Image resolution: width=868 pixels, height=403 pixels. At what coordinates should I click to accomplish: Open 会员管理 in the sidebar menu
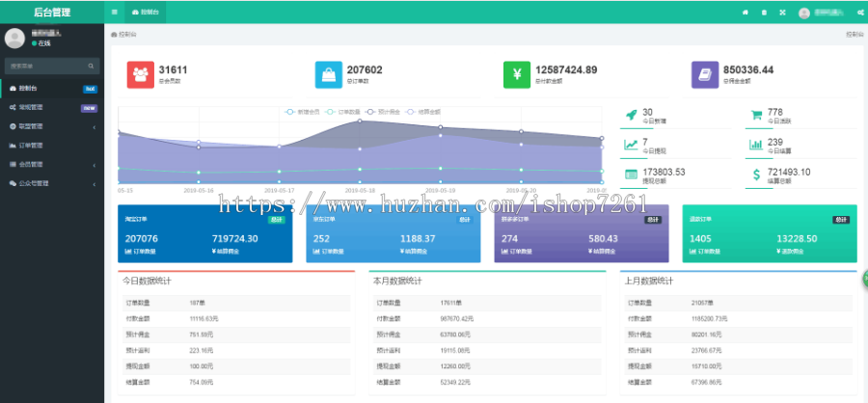[52, 165]
